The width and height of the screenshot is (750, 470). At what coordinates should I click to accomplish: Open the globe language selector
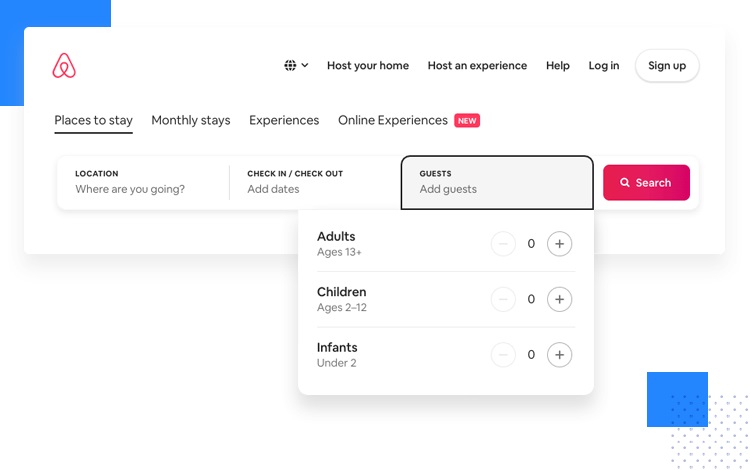(x=290, y=65)
